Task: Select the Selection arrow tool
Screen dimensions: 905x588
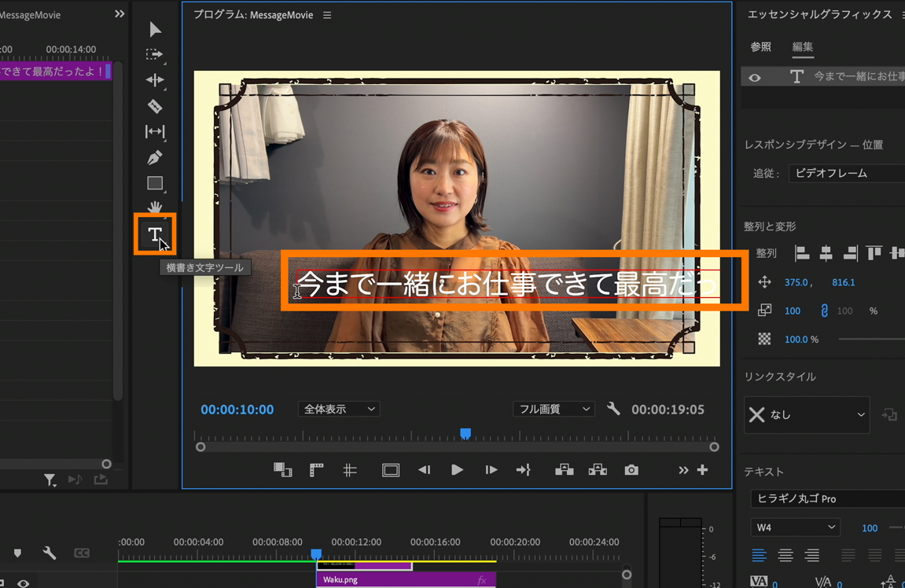Action: [155, 29]
